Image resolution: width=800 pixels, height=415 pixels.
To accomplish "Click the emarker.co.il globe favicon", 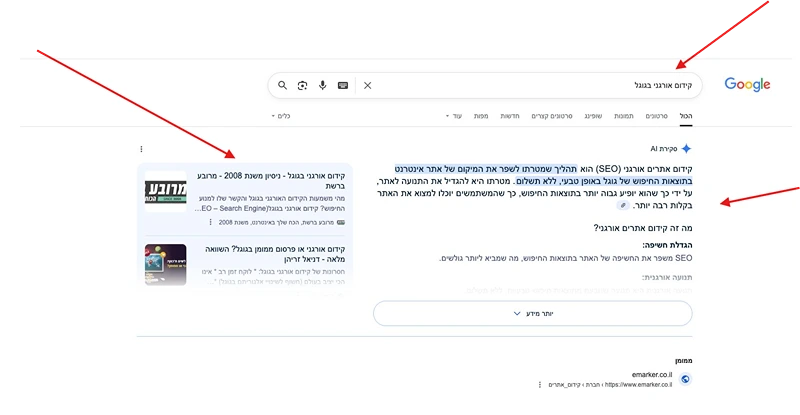I will pos(685,379).
